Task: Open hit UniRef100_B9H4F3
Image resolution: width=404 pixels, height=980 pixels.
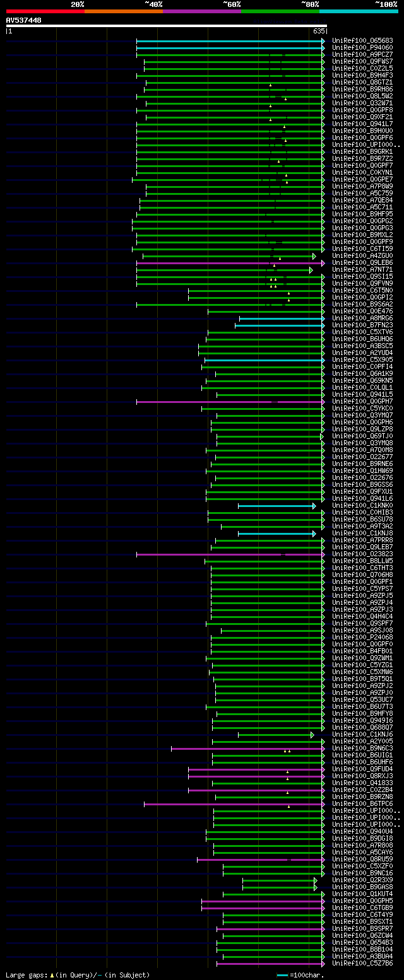Action: point(362,75)
